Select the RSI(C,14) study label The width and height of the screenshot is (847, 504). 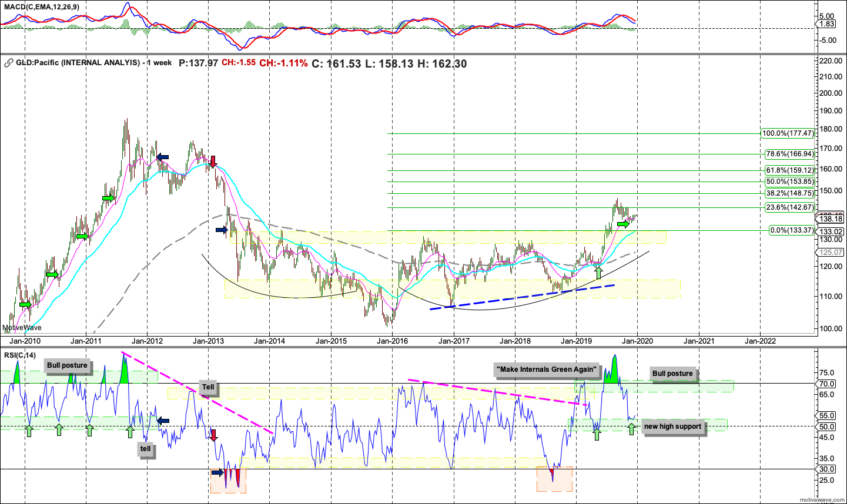19,355
